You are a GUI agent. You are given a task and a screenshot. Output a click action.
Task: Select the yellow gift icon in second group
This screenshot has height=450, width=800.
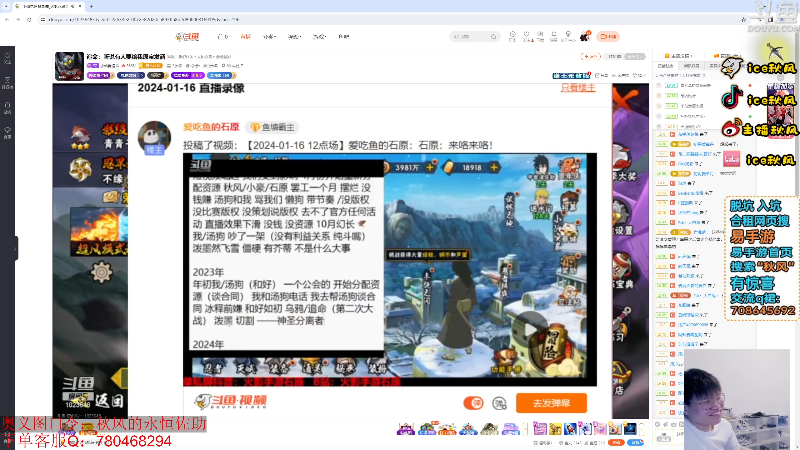click(555, 429)
